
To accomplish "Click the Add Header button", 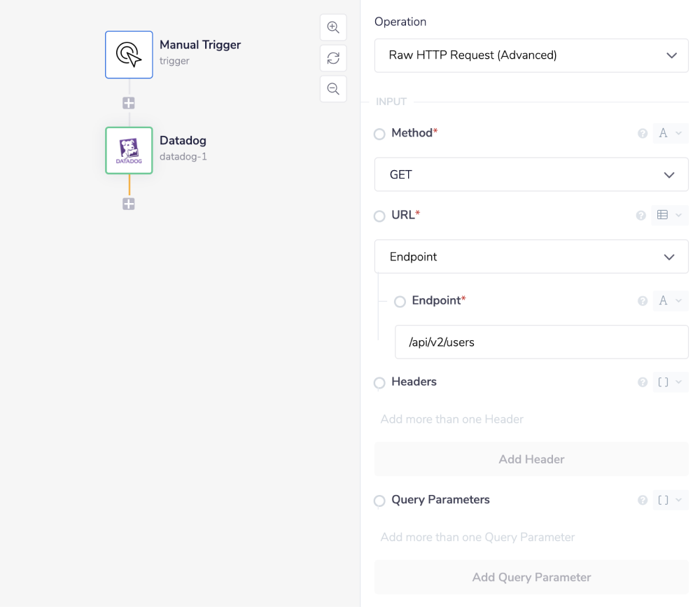I will 531,459.
